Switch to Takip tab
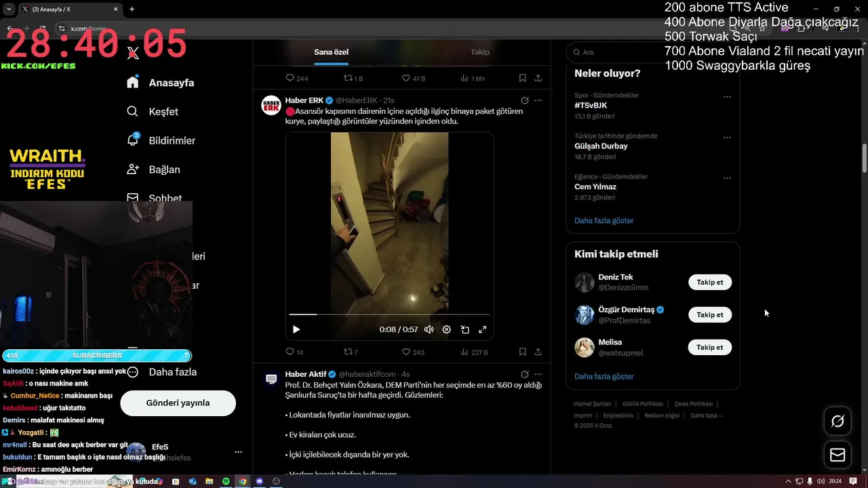The height and width of the screenshot is (488, 868). (480, 52)
